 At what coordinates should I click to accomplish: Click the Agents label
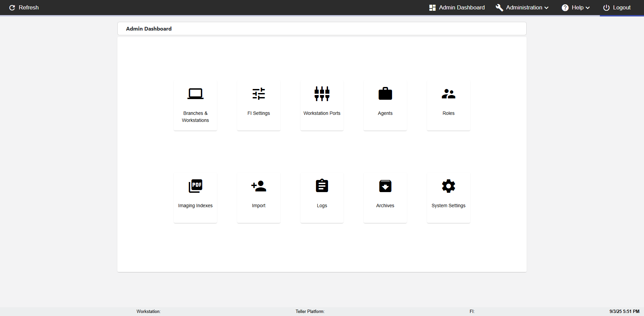pyautogui.click(x=385, y=113)
